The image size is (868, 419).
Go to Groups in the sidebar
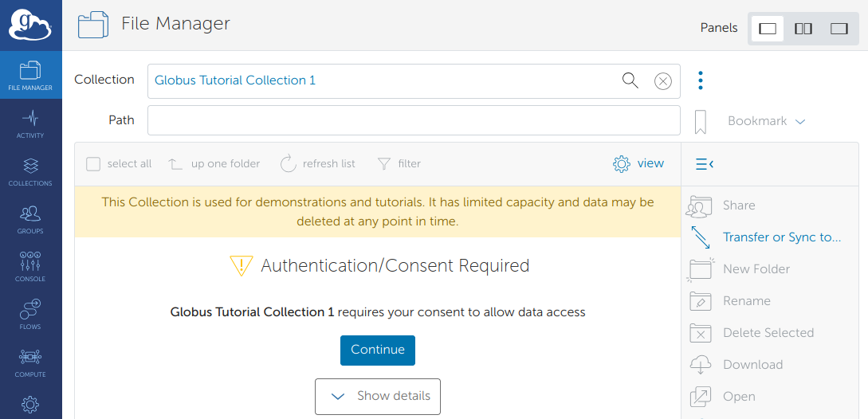click(x=30, y=219)
